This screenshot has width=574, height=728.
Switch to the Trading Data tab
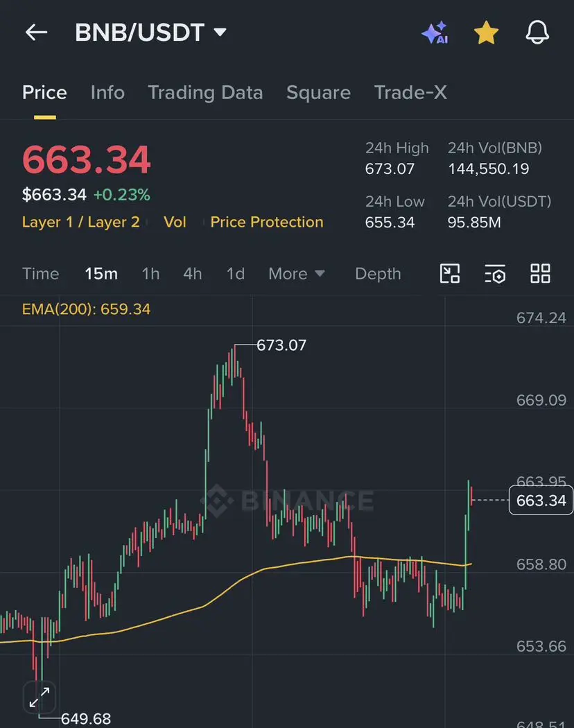[x=205, y=92]
